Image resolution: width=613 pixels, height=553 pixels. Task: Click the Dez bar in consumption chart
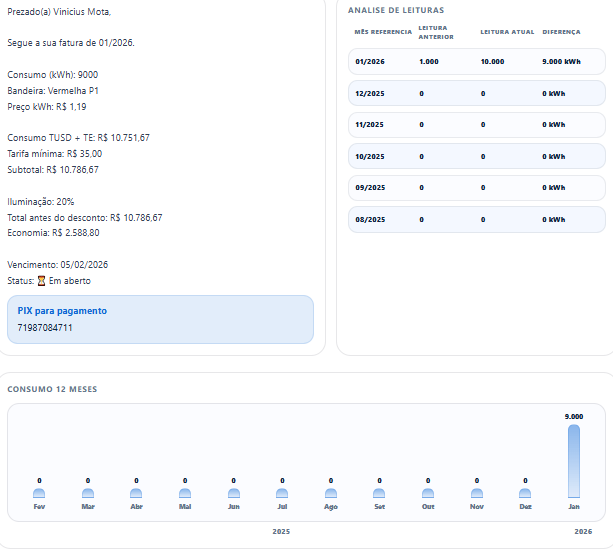click(x=525, y=493)
